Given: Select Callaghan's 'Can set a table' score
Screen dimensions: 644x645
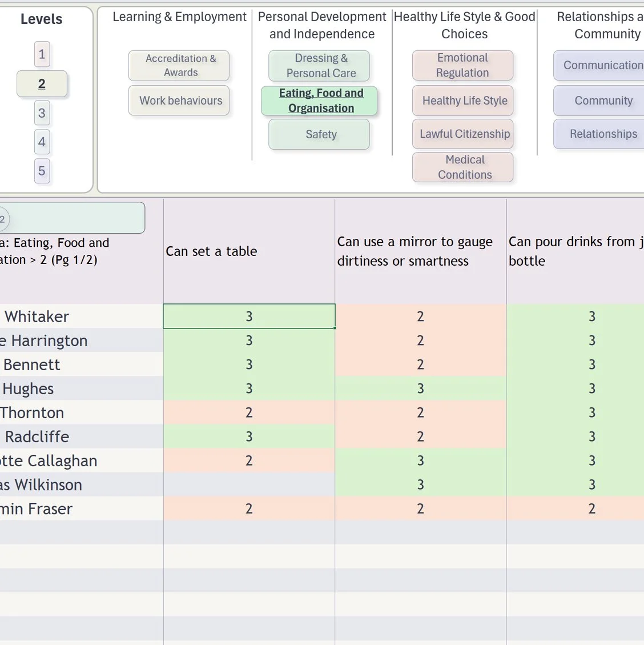Looking at the screenshot, I should pyautogui.click(x=249, y=460).
